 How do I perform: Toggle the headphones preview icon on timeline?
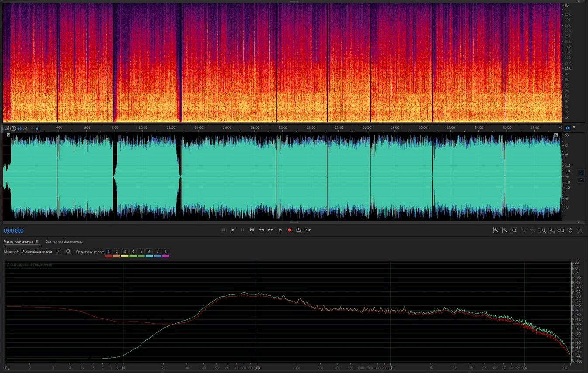[x=567, y=128]
